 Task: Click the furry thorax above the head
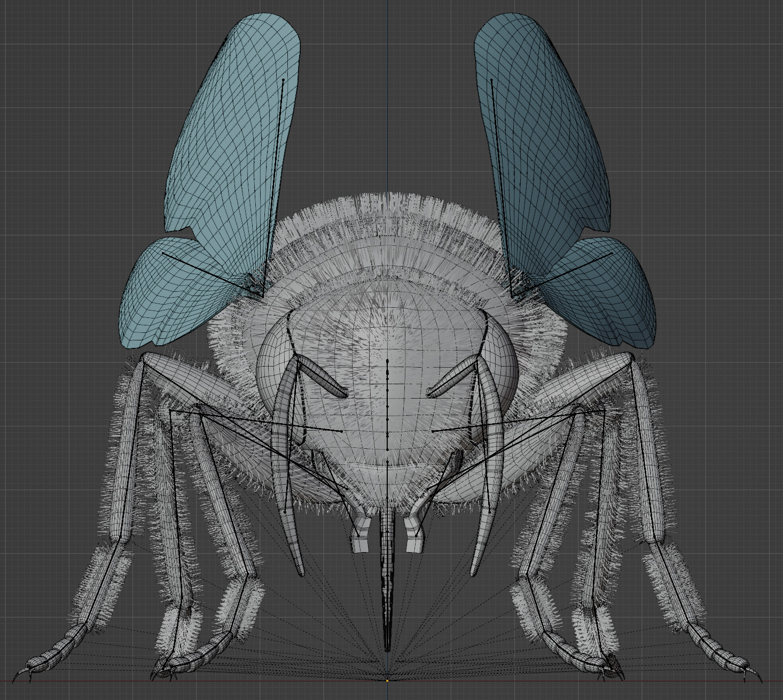coord(387,240)
